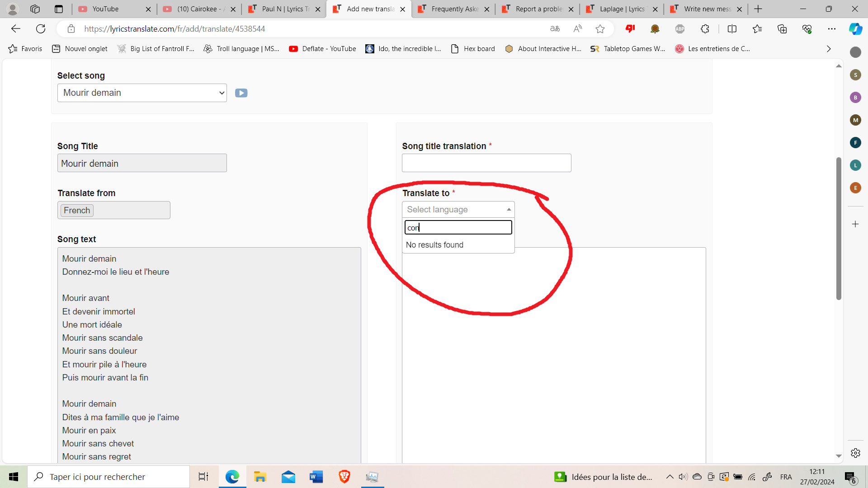Expand the Select song dropdown
868x488 pixels.
pyautogui.click(x=142, y=93)
